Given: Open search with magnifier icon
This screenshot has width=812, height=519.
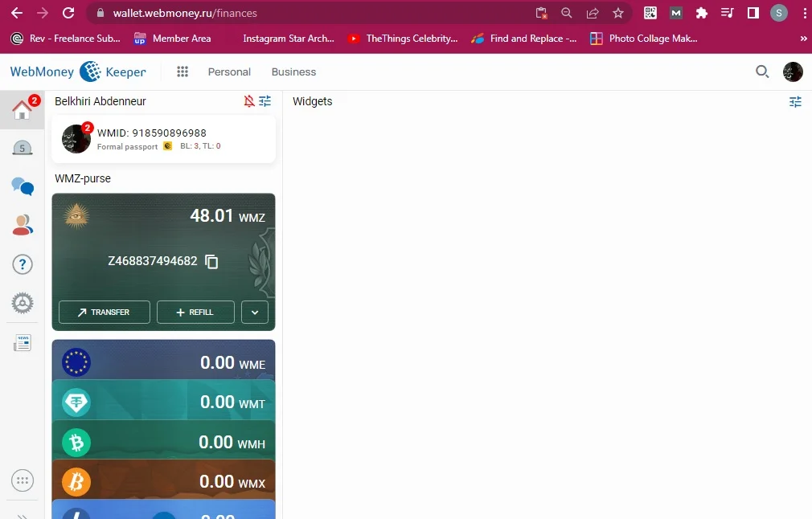Looking at the screenshot, I should [762, 72].
